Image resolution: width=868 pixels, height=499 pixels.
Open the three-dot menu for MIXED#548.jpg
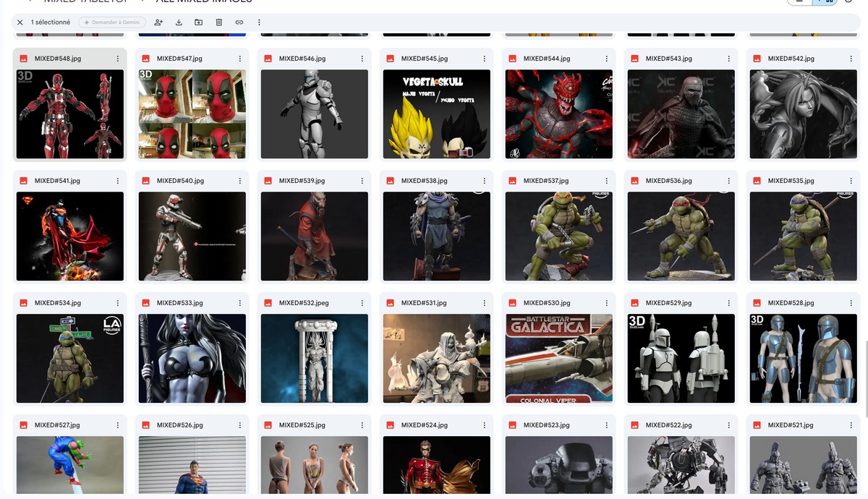pos(118,59)
